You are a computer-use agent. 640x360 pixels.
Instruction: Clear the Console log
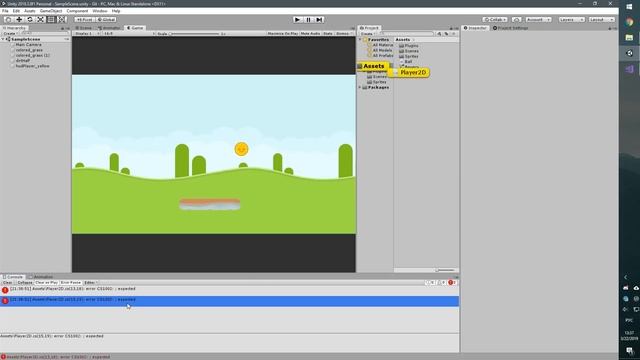8,282
